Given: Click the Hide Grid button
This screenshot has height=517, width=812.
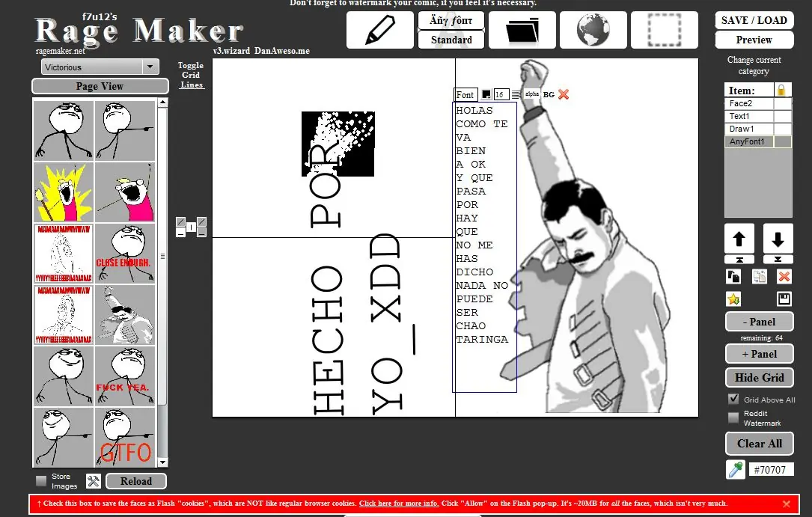Looking at the screenshot, I should pyautogui.click(x=759, y=378).
